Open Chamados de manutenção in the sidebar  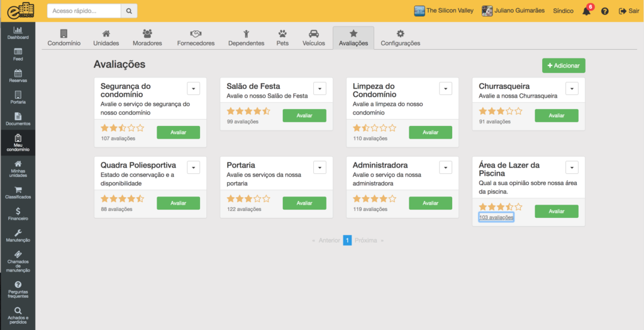[18, 262]
